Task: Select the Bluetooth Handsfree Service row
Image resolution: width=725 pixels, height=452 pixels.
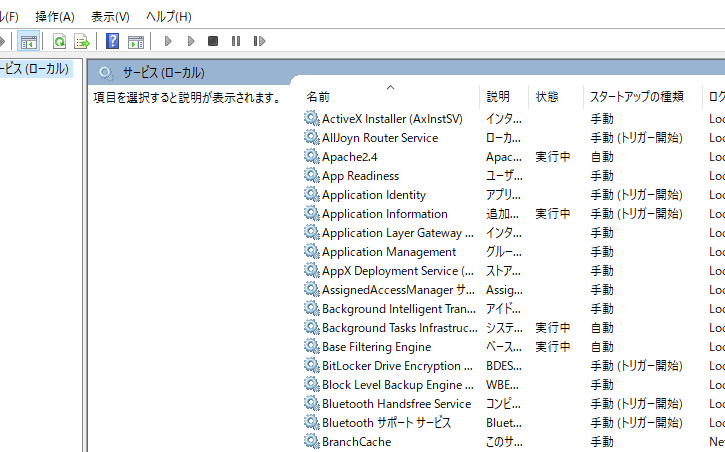Action: (396, 403)
